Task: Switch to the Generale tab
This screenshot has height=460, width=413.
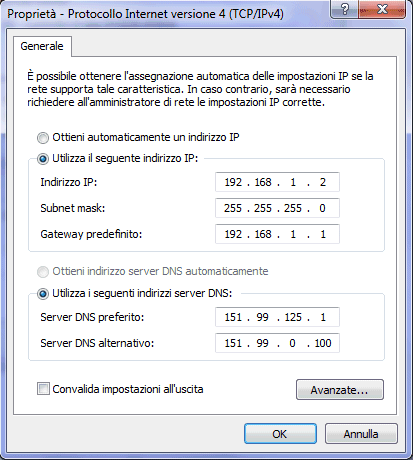Action: [x=42, y=46]
